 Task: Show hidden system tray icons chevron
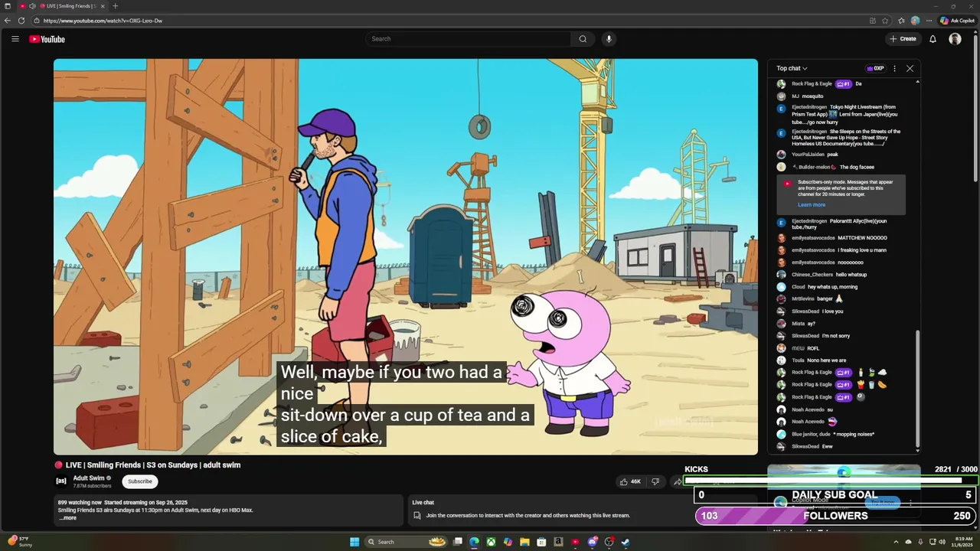click(x=896, y=542)
